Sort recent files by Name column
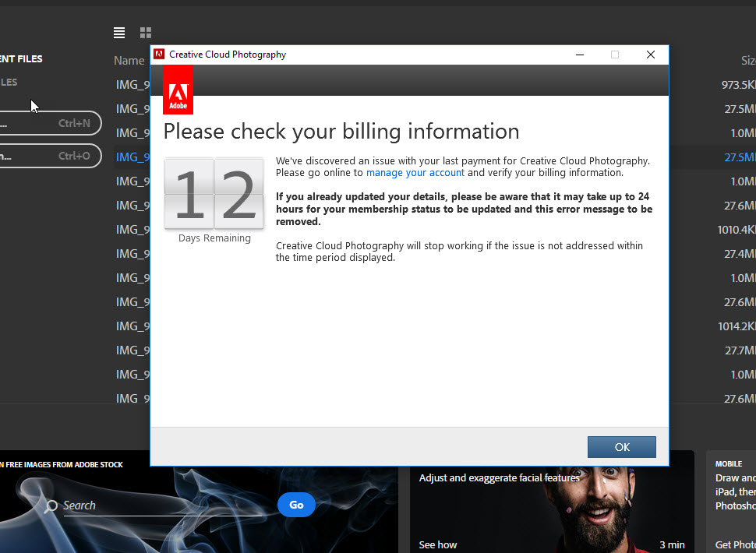 [x=129, y=61]
